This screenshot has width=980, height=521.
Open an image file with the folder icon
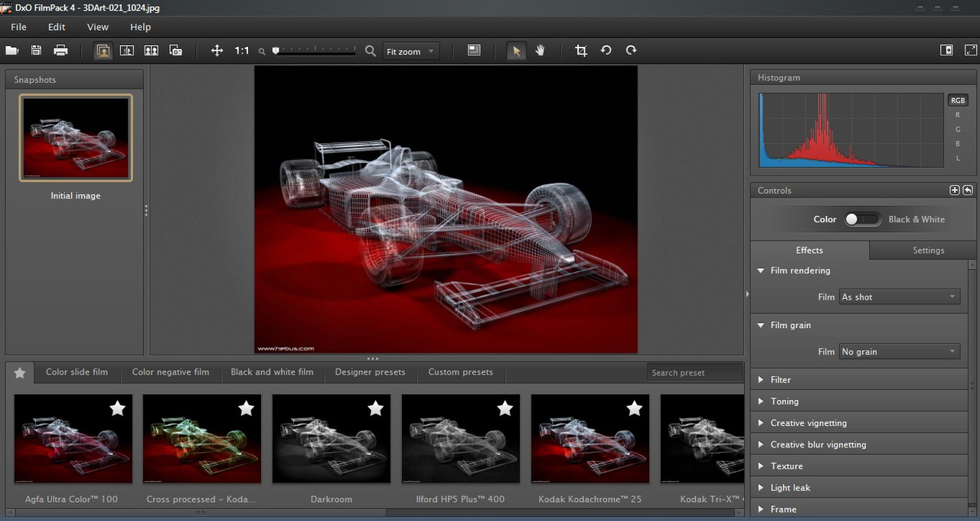point(12,51)
